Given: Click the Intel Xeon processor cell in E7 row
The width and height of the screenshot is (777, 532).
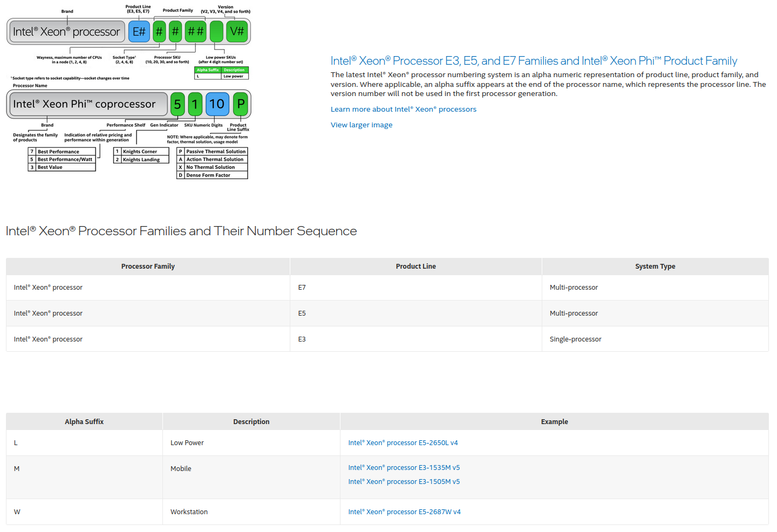Looking at the screenshot, I should 148,288.
